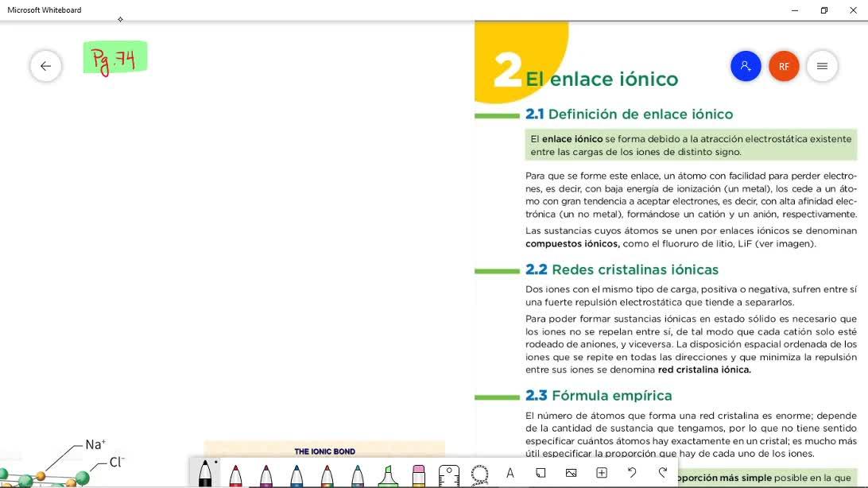Insert a sticky note
The width and height of the screenshot is (868, 488).
[x=541, y=473]
